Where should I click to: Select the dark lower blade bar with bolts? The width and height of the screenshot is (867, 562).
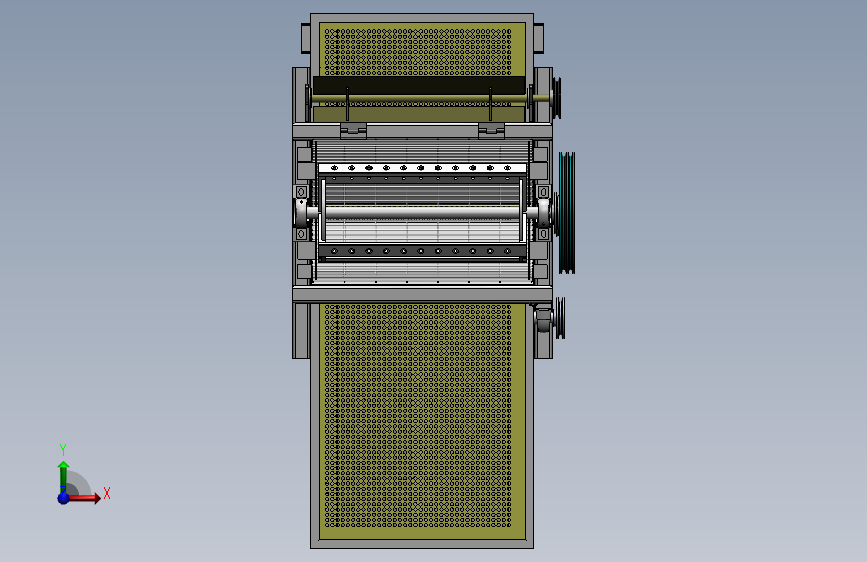tap(422, 251)
